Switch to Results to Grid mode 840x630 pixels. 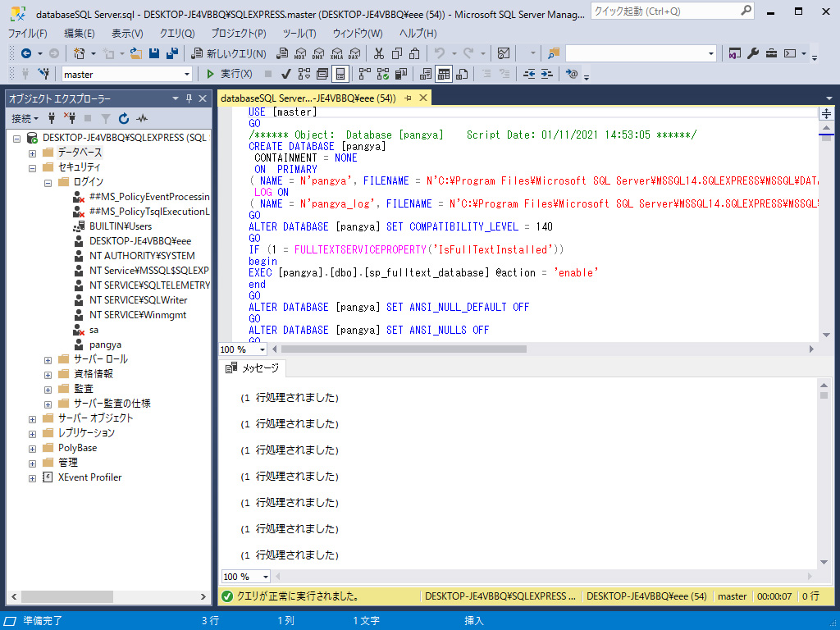pyautogui.click(x=444, y=74)
